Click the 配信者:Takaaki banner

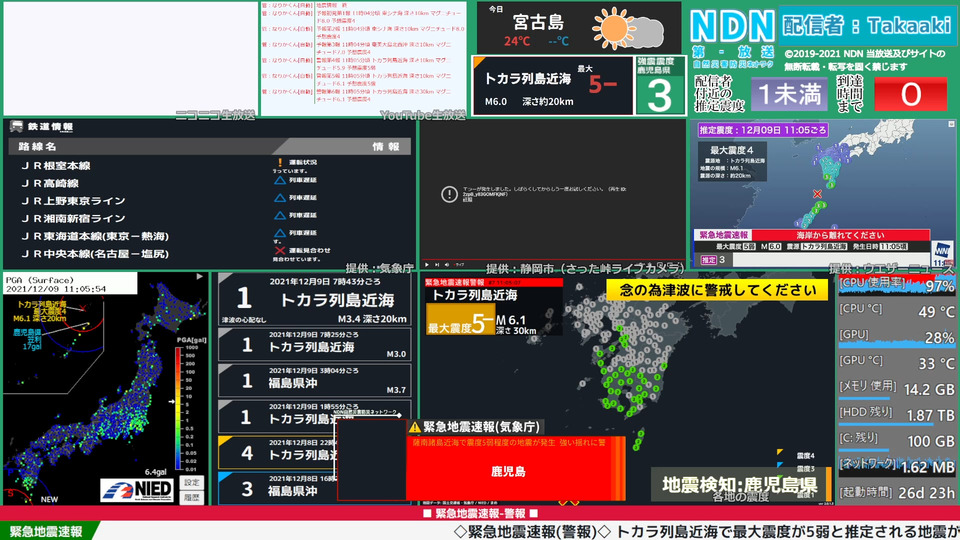866,25
